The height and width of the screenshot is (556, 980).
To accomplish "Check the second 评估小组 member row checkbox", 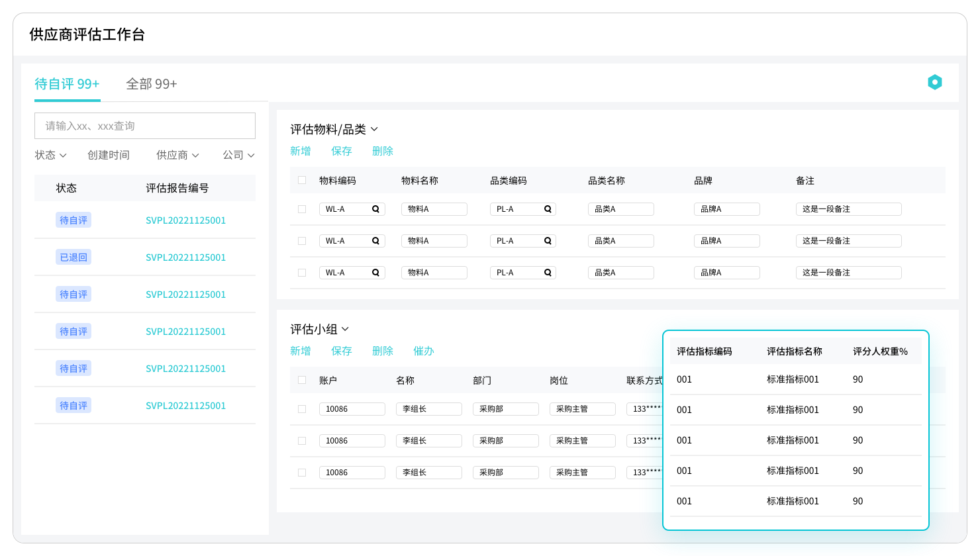I will (x=302, y=441).
